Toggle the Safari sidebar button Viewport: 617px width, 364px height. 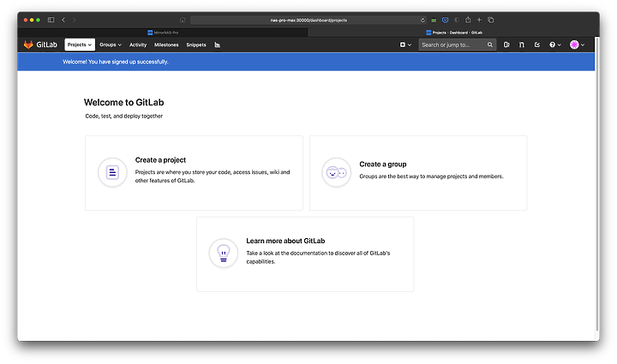[51, 20]
